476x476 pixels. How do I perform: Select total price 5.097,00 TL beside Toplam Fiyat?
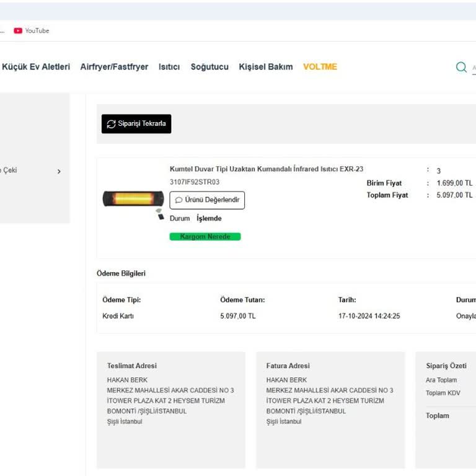454,195
